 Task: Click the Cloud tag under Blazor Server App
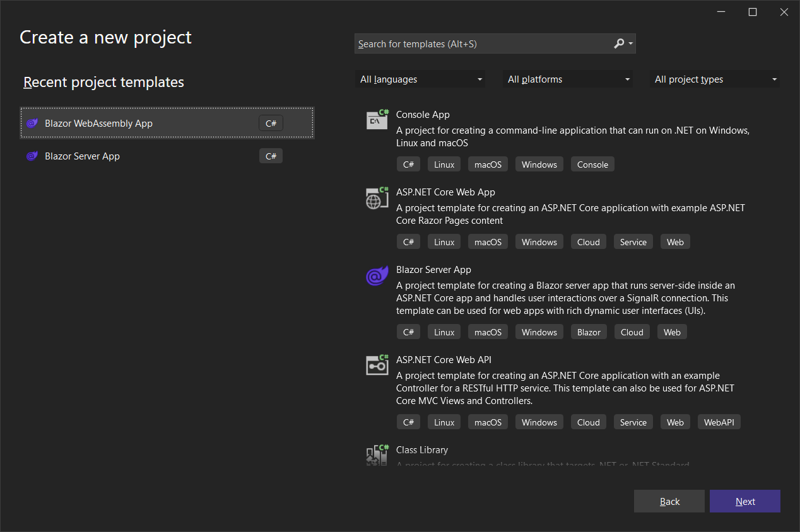pyautogui.click(x=632, y=332)
